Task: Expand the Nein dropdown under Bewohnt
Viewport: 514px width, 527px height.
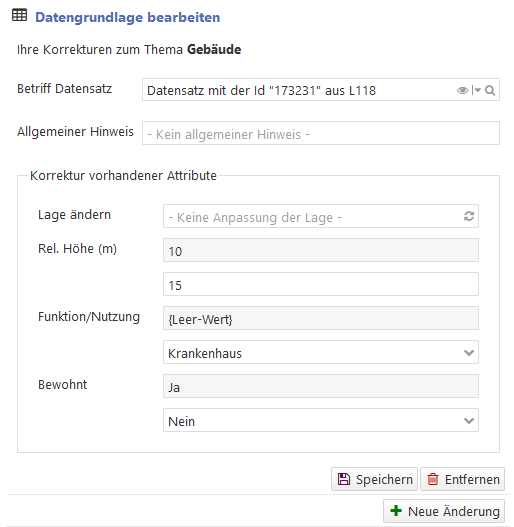Action: coord(321,420)
